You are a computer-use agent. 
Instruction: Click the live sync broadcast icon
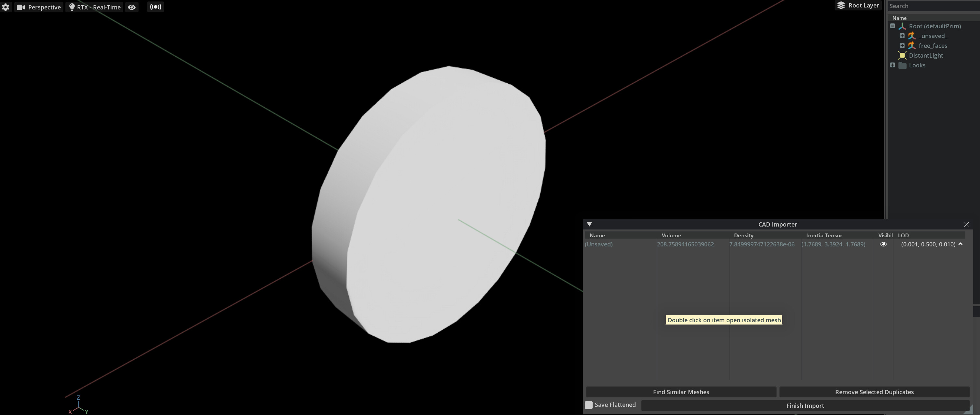click(x=155, y=7)
